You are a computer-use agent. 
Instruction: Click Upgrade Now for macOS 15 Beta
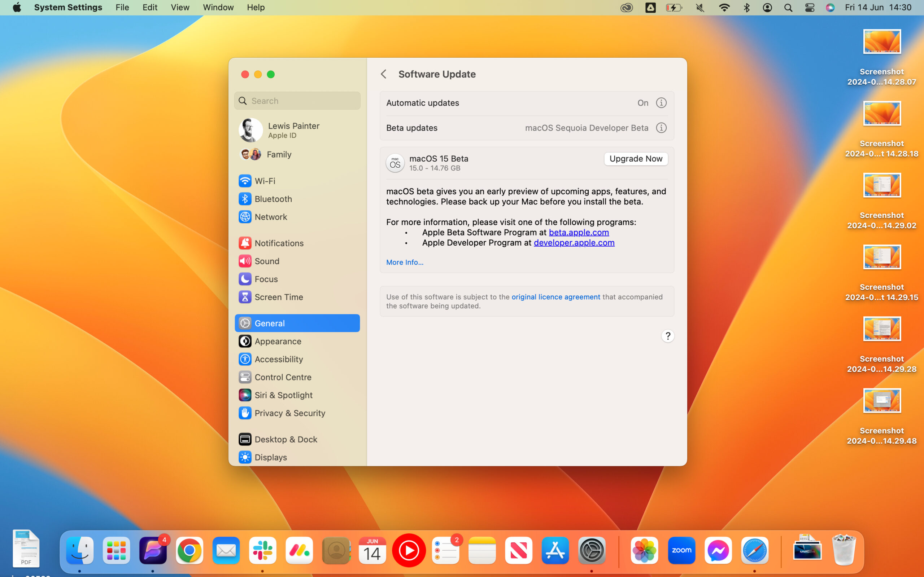635,159
